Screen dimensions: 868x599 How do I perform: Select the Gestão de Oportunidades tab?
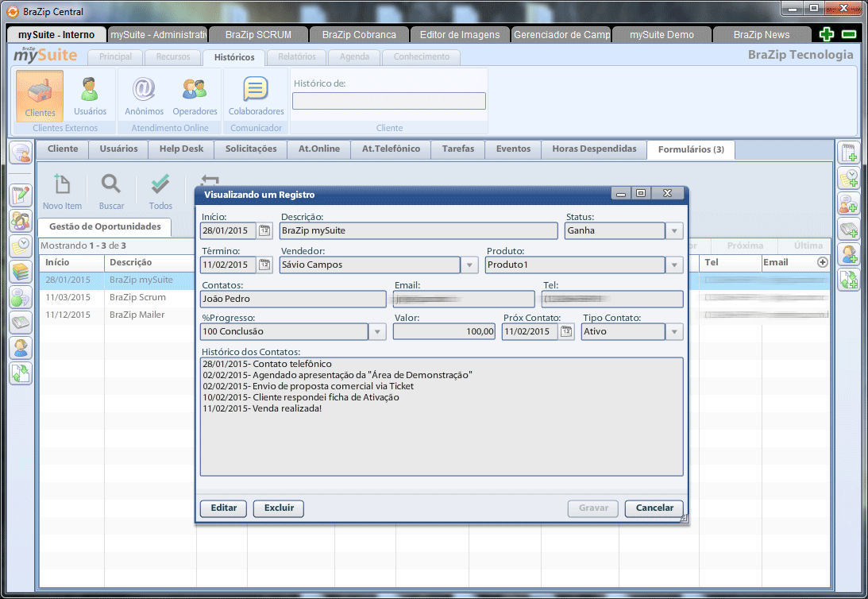click(105, 226)
